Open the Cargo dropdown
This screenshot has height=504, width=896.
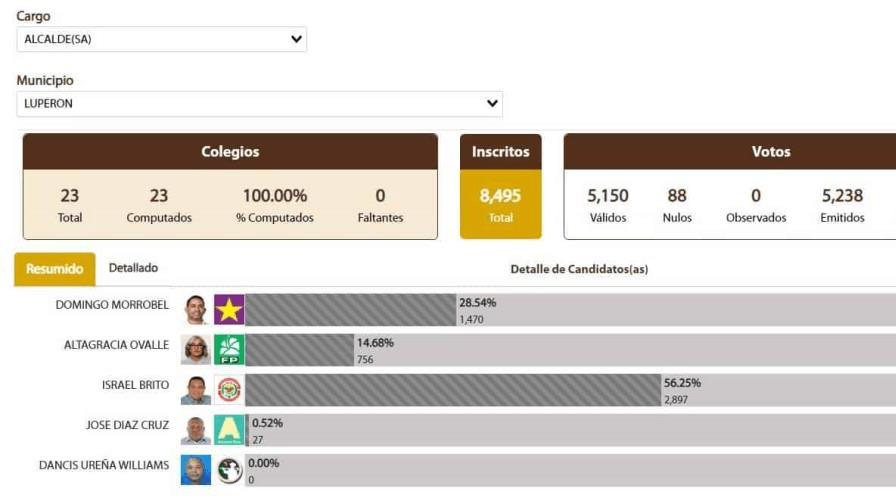tap(161, 39)
